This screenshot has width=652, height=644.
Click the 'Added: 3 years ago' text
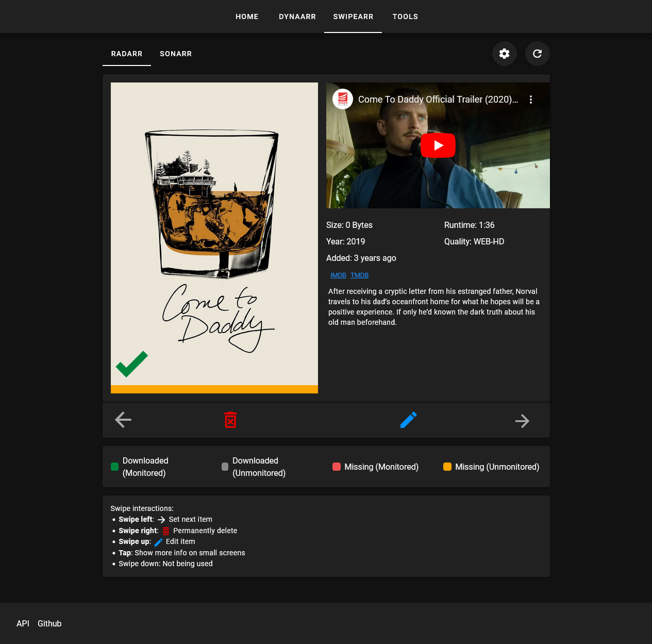click(x=361, y=258)
